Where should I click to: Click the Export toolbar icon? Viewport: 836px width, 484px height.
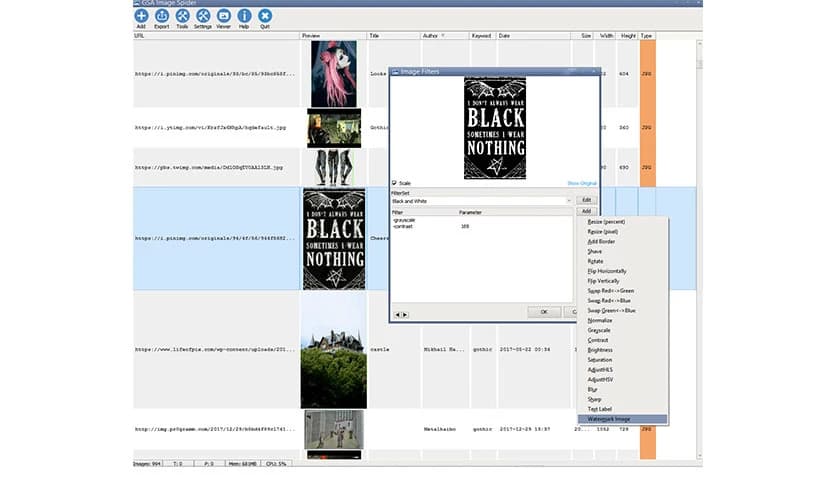coord(161,17)
